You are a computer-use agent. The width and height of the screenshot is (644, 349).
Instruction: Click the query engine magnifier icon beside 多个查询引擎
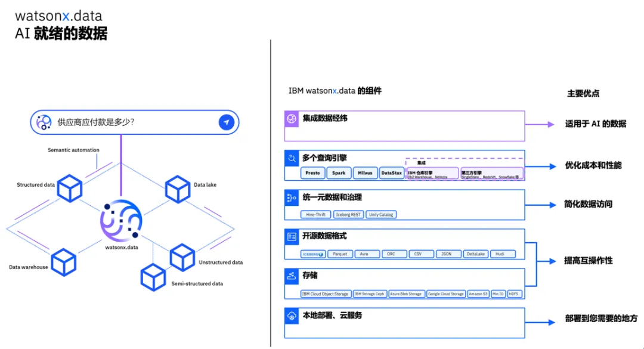pyautogui.click(x=292, y=158)
